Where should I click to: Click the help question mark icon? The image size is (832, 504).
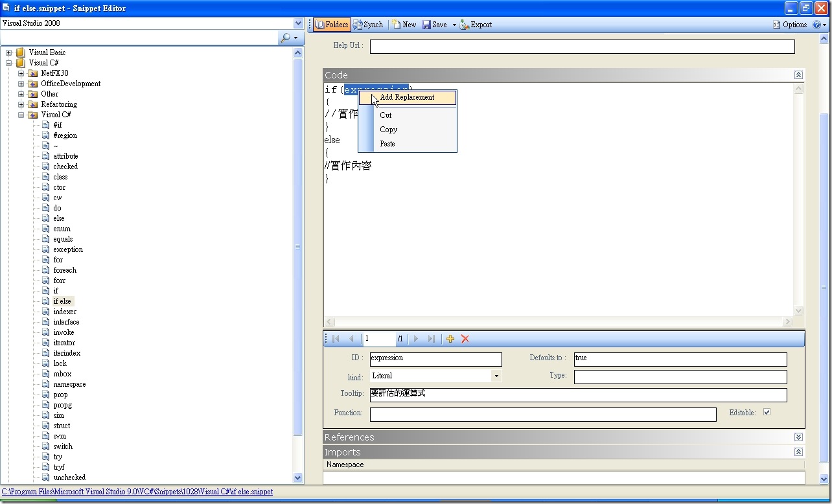(x=816, y=25)
